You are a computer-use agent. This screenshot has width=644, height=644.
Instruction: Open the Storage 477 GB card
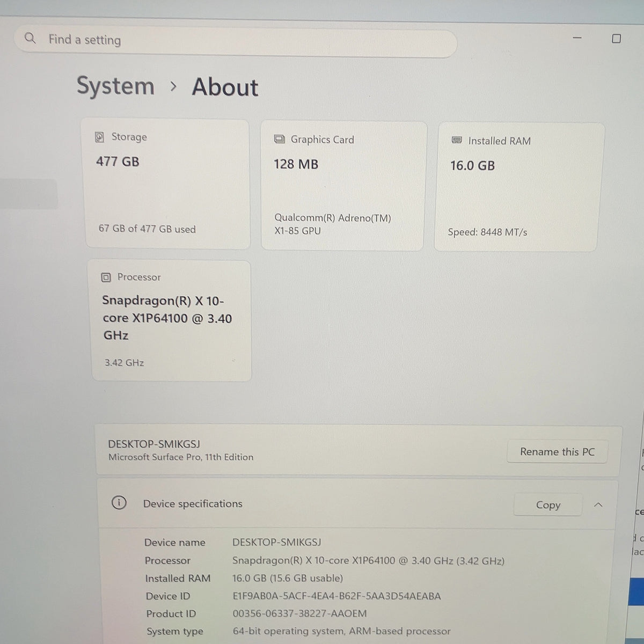[167, 184]
